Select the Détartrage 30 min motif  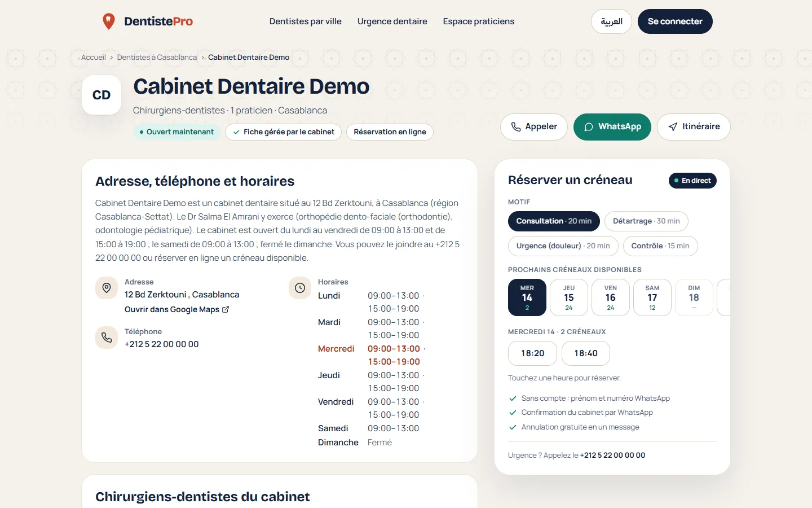click(646, 221)
